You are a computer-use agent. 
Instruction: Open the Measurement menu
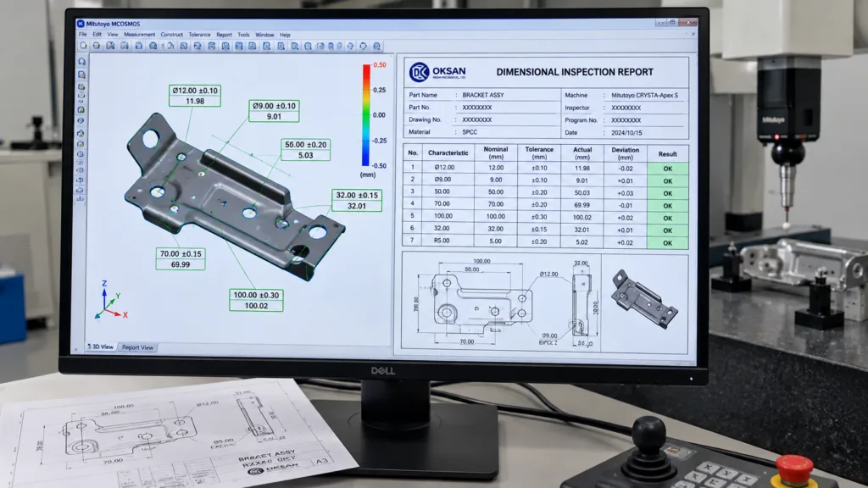140,34
